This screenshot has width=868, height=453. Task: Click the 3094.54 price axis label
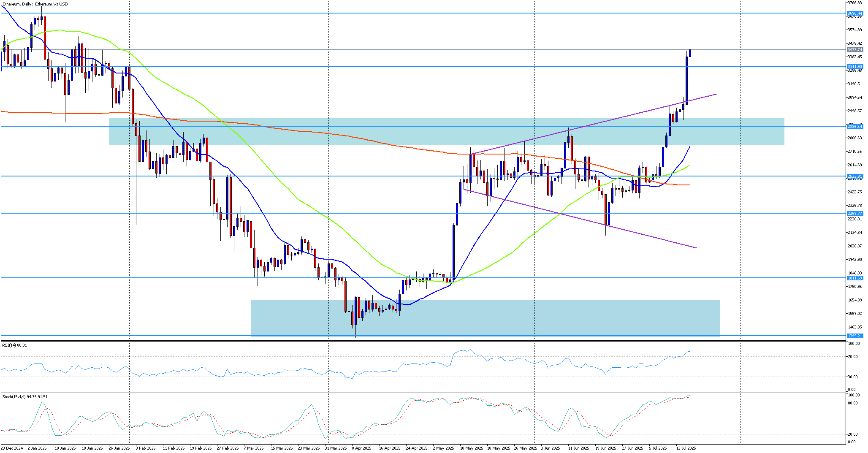855,98
